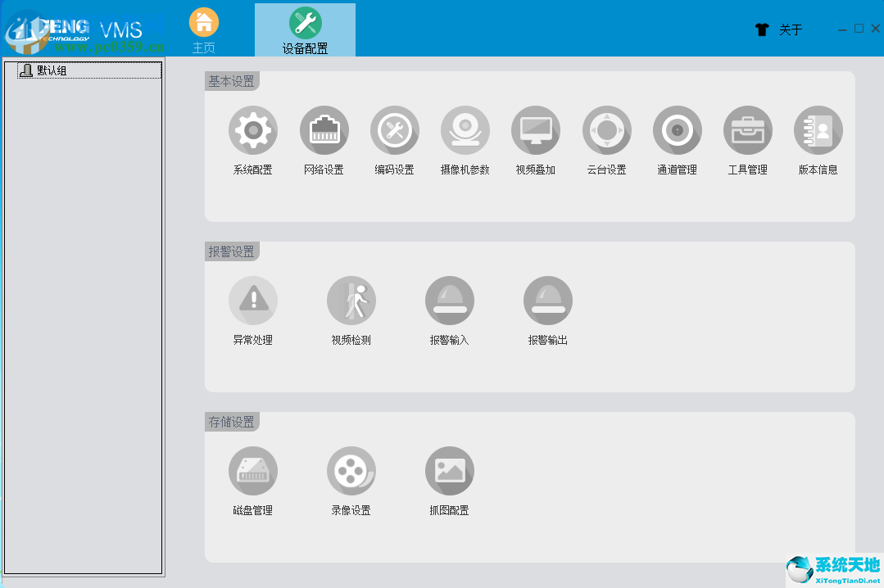Click the 工具管理 text label
Image resolution: width=884 pixels, height=588 pixels.
click(747, 170)
